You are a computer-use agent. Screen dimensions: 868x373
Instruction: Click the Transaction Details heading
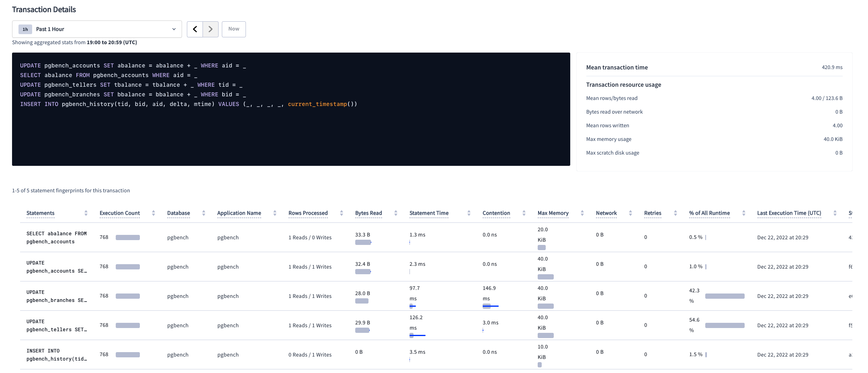pos(44,10)
